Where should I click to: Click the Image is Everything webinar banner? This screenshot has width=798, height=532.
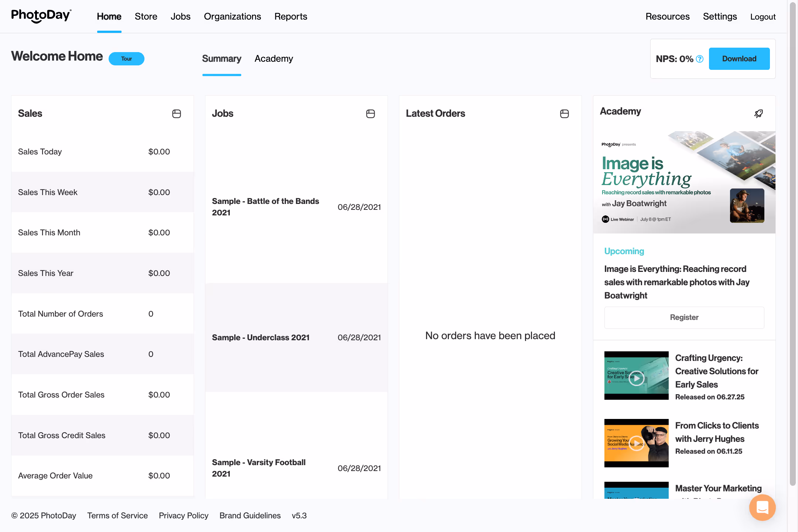tap(684, 182)
